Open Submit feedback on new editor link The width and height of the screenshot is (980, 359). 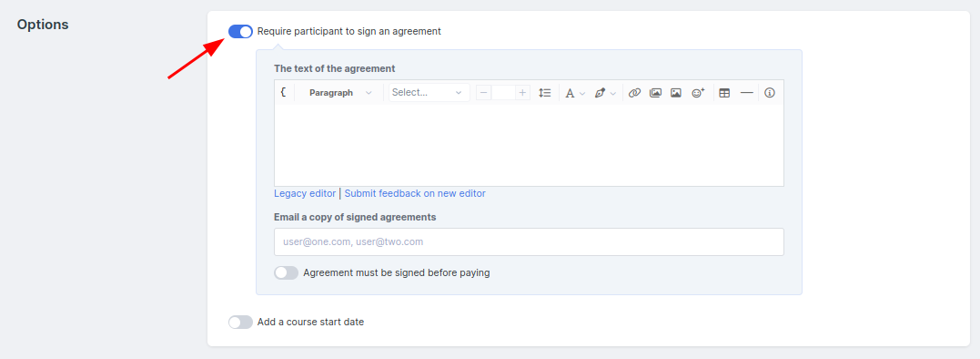click(x=415, y=193)
